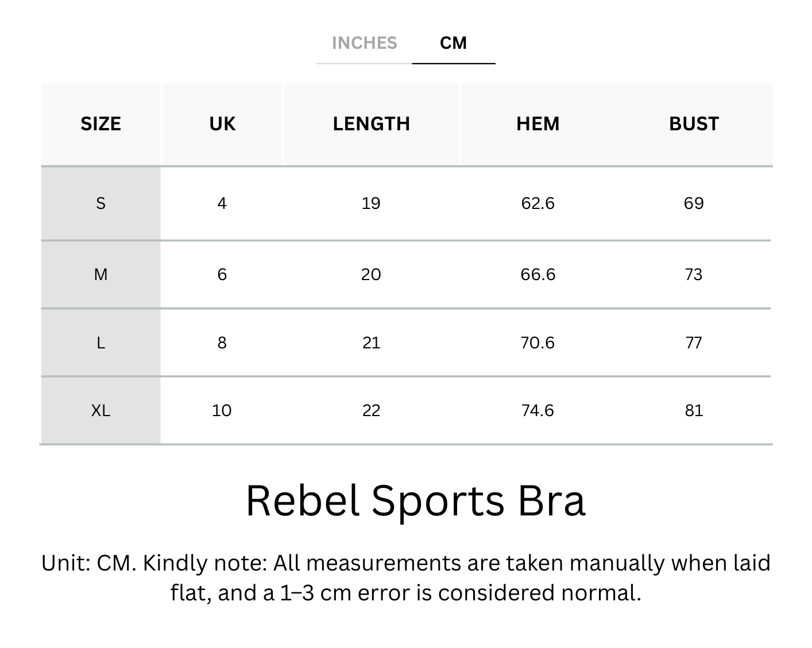Image resolution: width=812 pixels, height=648 pixels.
Task: Select the M size row label
Action: click(100, 274)
